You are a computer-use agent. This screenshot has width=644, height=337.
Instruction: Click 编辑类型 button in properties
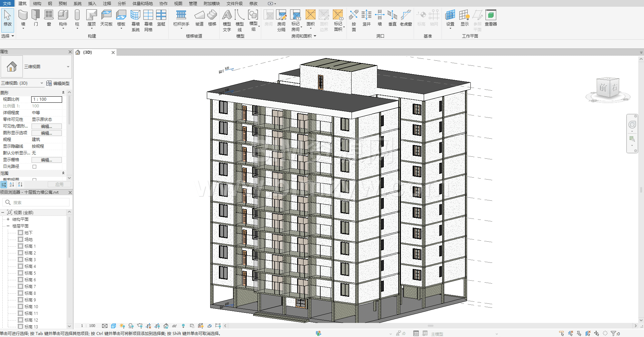[x=58, y=83]
